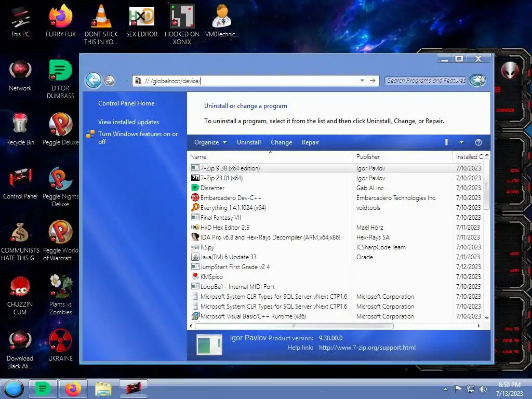
Task: Click the vertical scrollbar up arrow
Action: (x=487, y=155)
